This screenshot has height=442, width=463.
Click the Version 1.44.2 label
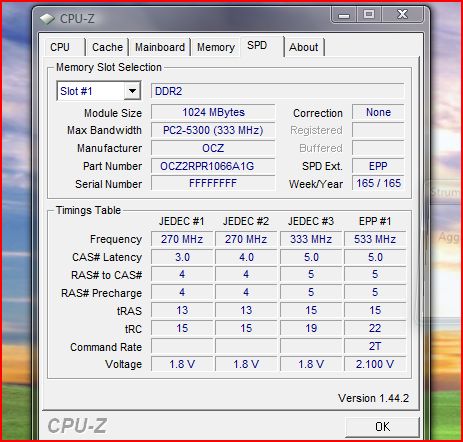tap(373, 398)
